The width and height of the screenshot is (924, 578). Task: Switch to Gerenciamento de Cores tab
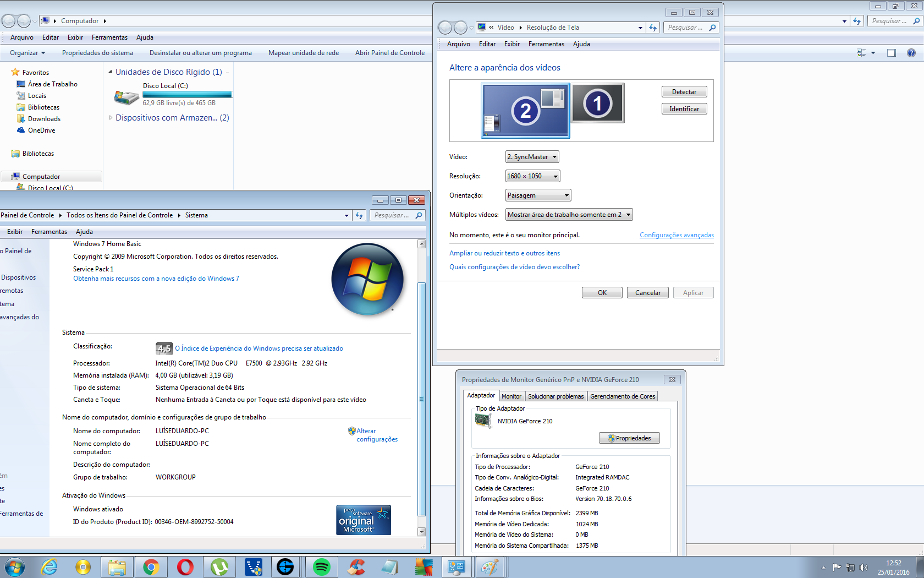click(623, 396)
